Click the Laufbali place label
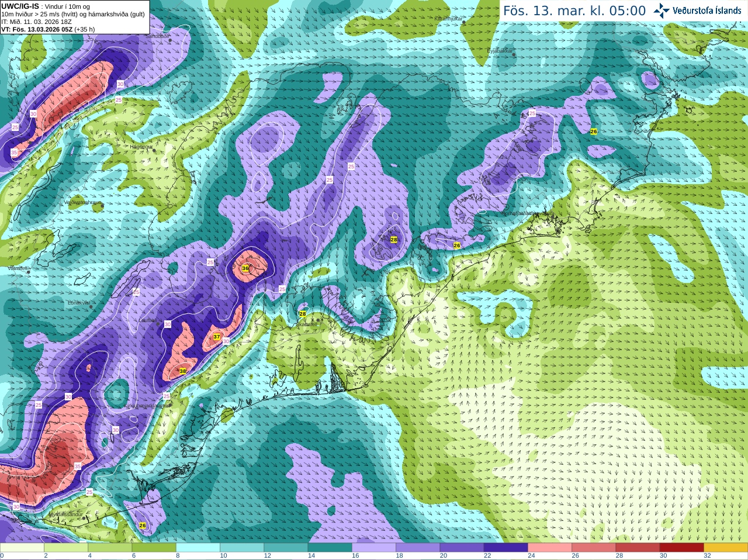This screenshot has height=560, width=748. tap(147, 320)
